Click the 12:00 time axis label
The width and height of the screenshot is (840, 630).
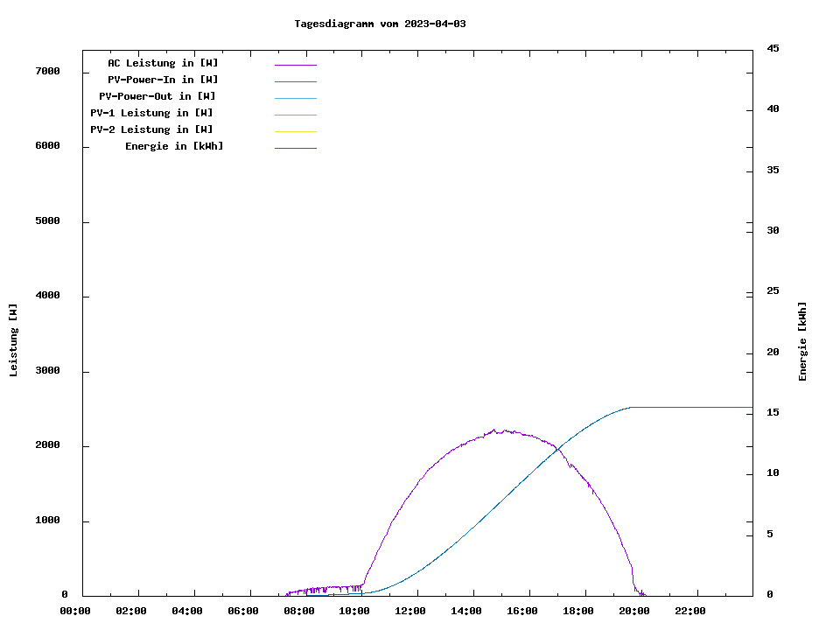[x=410, y=611]
